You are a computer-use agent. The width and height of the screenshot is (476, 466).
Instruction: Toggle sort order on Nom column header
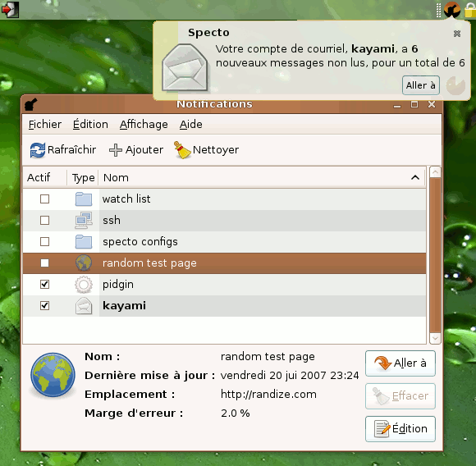(262, 177)
